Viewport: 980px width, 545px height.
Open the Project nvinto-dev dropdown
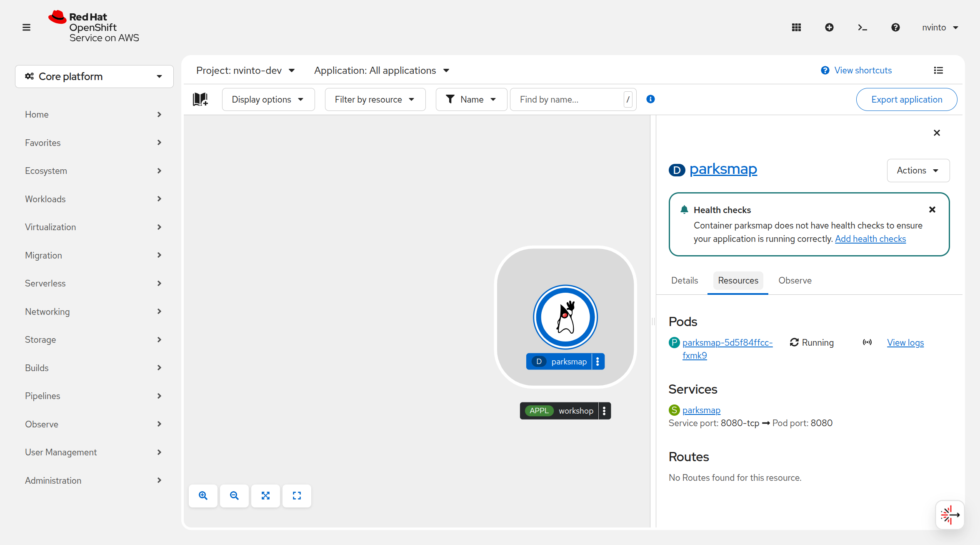tap(245, 70)
